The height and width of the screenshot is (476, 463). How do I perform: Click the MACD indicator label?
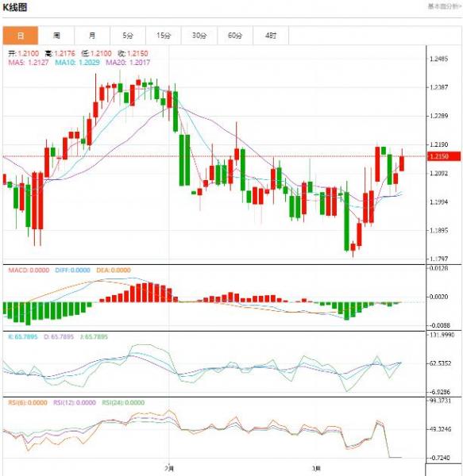tap(29, 271)
